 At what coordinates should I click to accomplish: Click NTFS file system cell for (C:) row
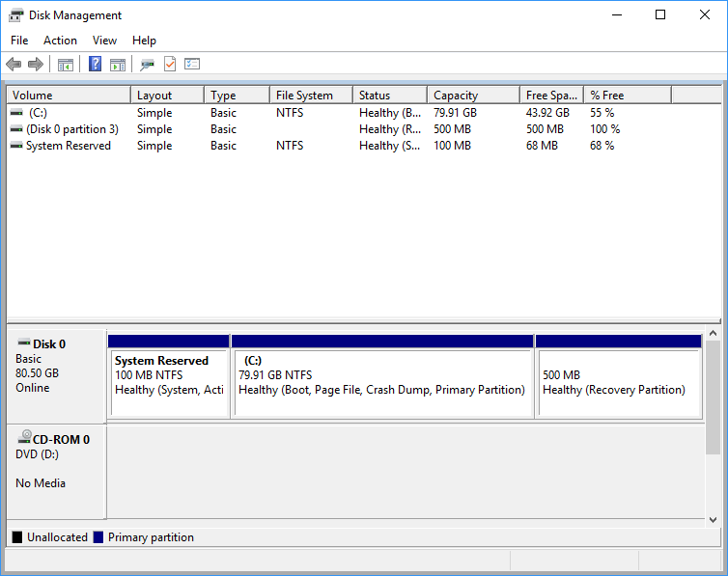[x=290, y=113]
